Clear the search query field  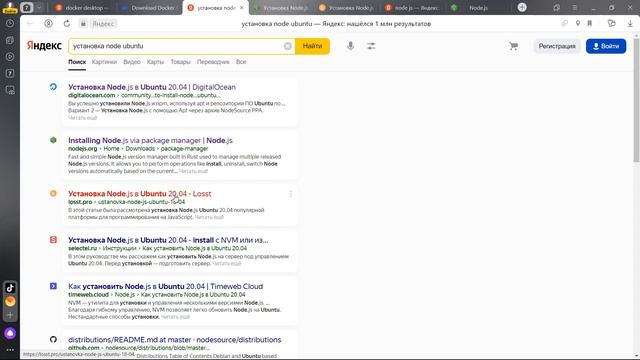click(x=287, y=46)
